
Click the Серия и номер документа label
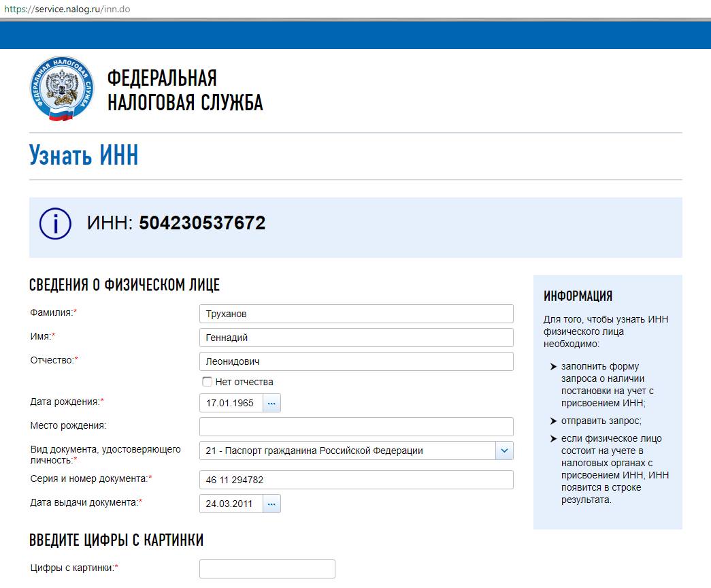[91, 478]
